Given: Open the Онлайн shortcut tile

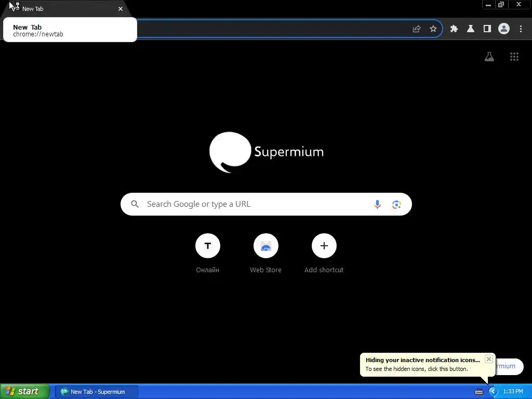Looking at the screenshot, I should pos(208,254).
